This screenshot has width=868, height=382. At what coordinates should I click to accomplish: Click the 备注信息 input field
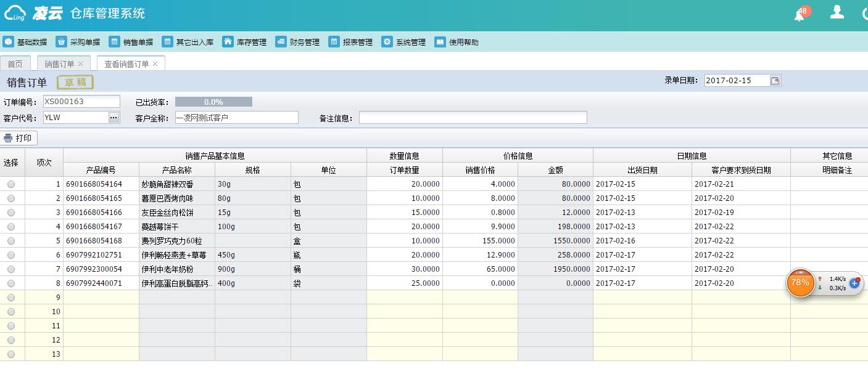[x=473, y=118]
